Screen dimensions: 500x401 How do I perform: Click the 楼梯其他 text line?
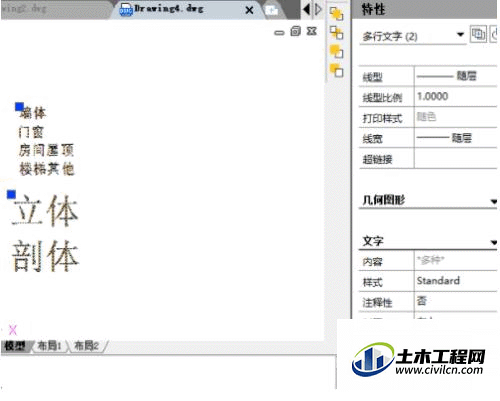pos(47,169)
